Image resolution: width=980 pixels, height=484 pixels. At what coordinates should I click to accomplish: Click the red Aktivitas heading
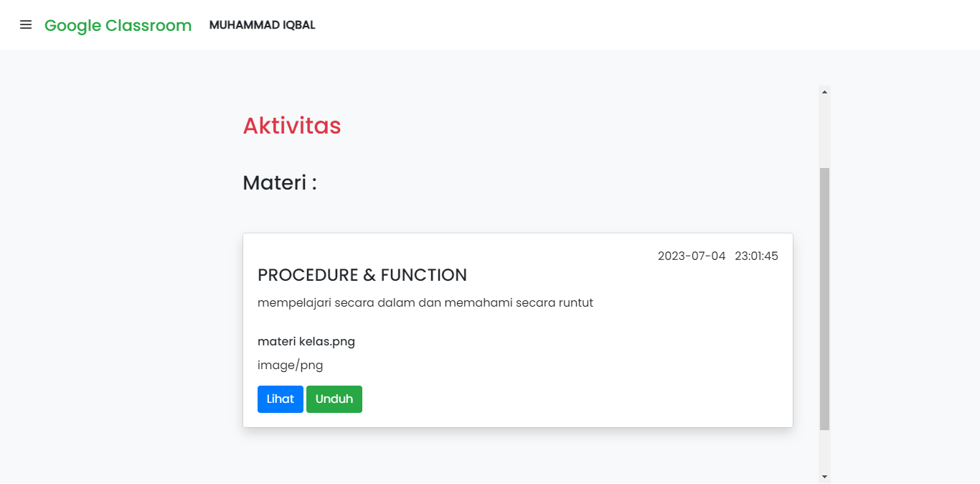(x=292, y=126)
